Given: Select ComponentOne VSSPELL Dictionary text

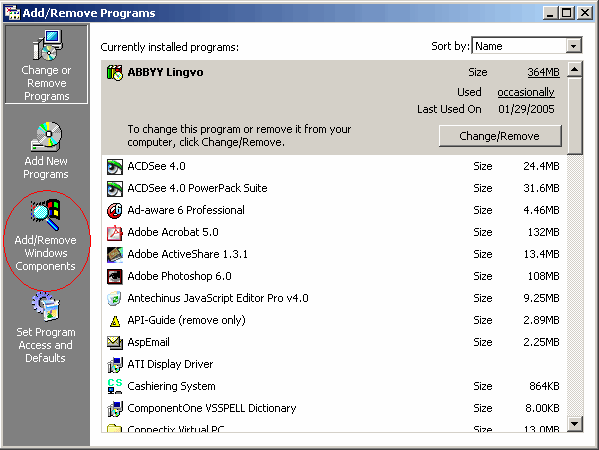Looking at the screenshot, I should 212,408.
